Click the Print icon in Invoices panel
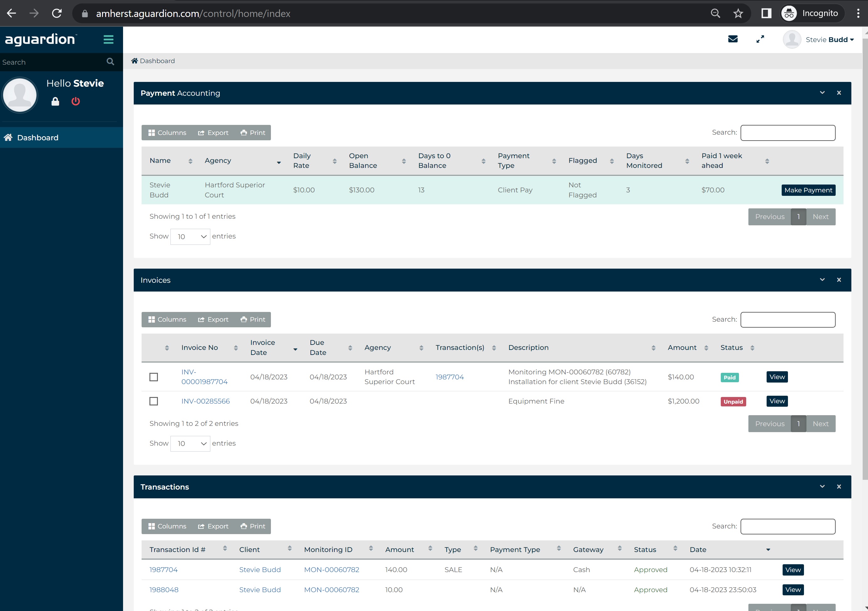Viewport: 868px width, 611px height. coord(252,319)
